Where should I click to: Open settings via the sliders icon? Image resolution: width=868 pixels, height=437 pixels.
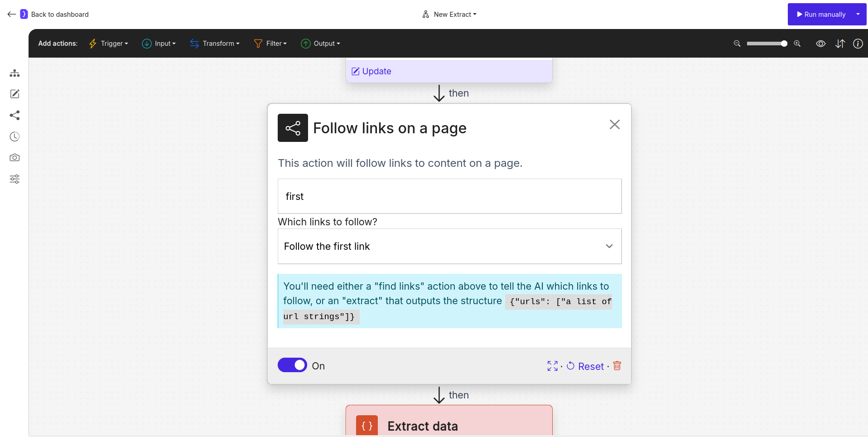coord(14,179)
